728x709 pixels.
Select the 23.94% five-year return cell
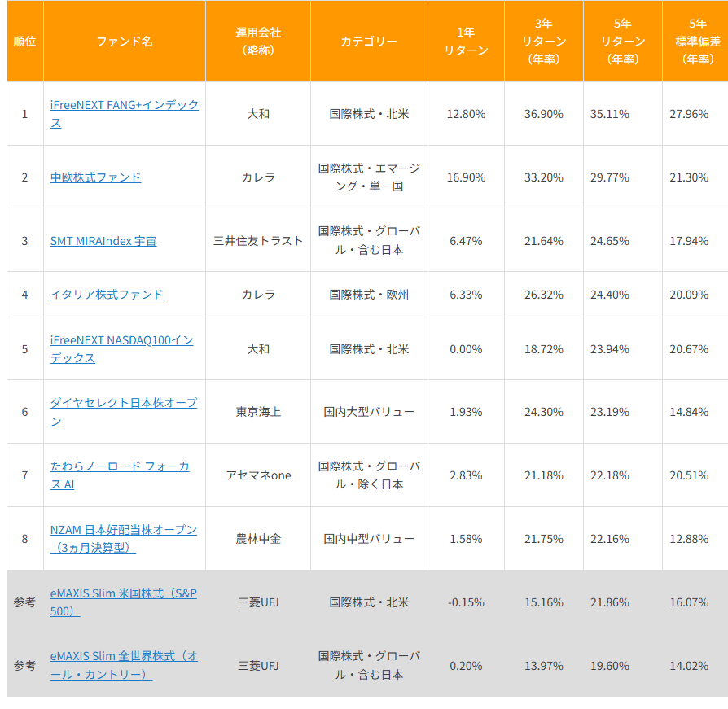tap(623, 349)
